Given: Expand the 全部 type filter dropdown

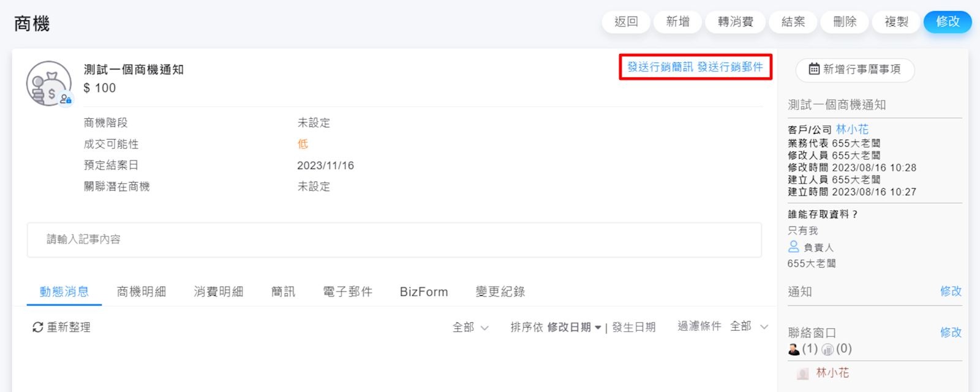Looking at the screenshot, I should coord(470,328).
